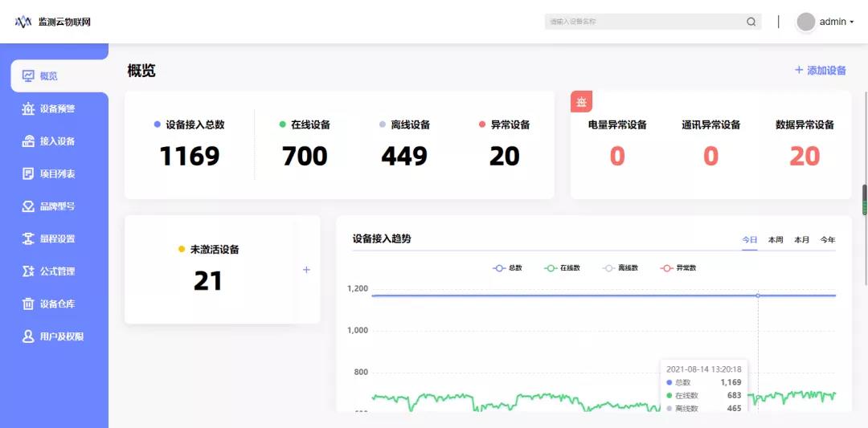This screenshot has height=428, width=868.
Task: Toggle the 异常数 legend series
Action: tap(678, 267)
